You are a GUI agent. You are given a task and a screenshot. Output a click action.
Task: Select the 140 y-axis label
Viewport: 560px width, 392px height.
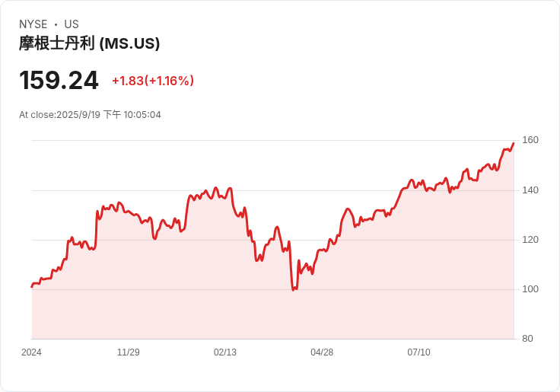coord(530,190)
